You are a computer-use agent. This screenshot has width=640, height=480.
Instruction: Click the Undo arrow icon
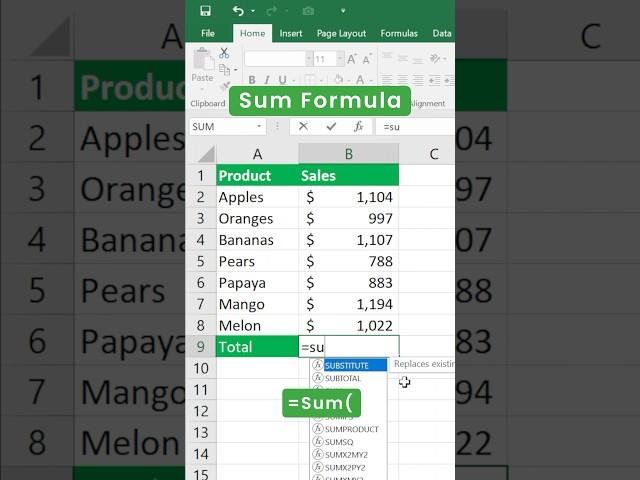tap(237, 11)
